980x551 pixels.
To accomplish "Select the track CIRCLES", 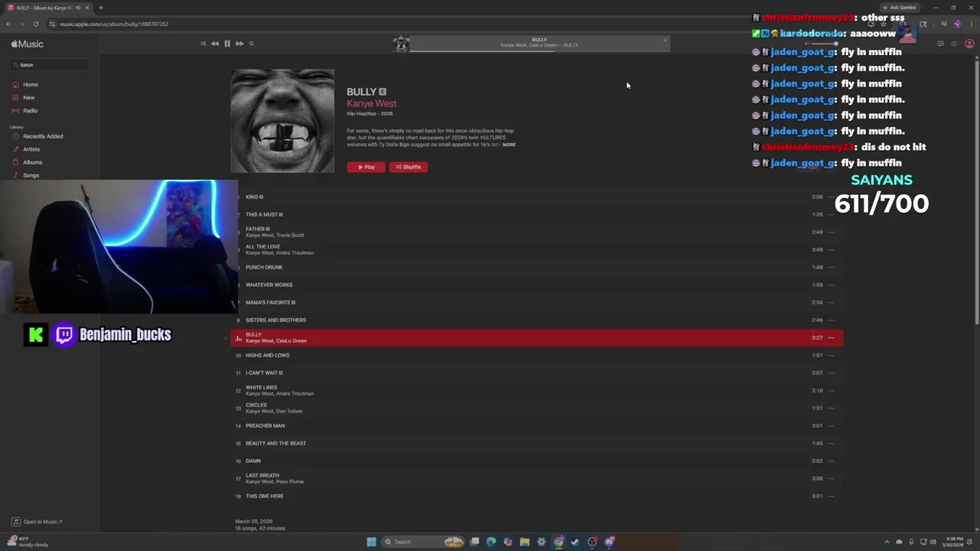I will 537,408.
